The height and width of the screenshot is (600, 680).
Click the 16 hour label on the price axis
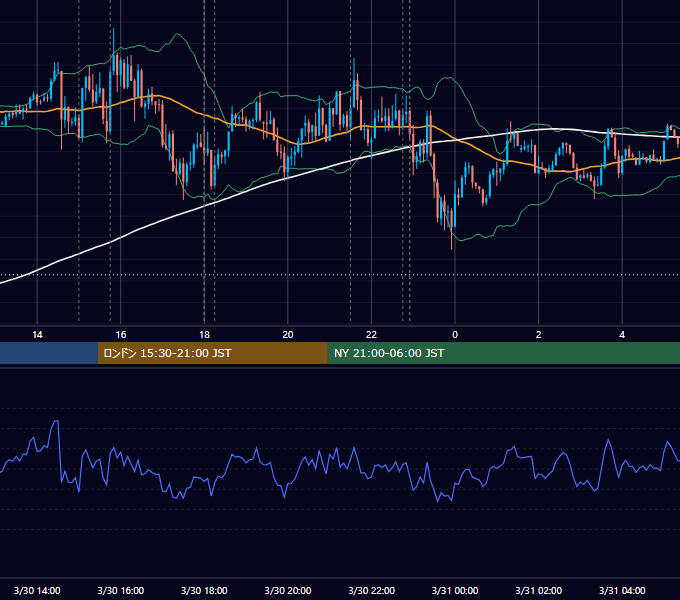121,335
